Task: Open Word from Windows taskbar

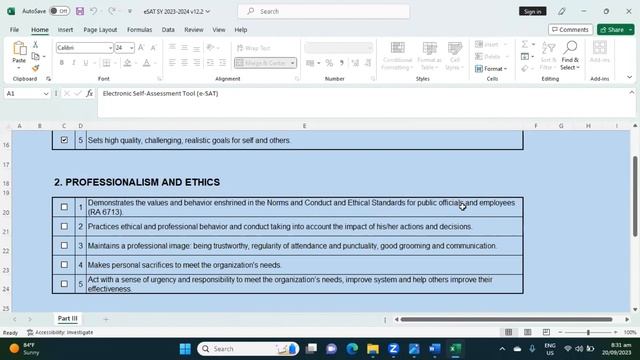Action: [x=435, y=349]
